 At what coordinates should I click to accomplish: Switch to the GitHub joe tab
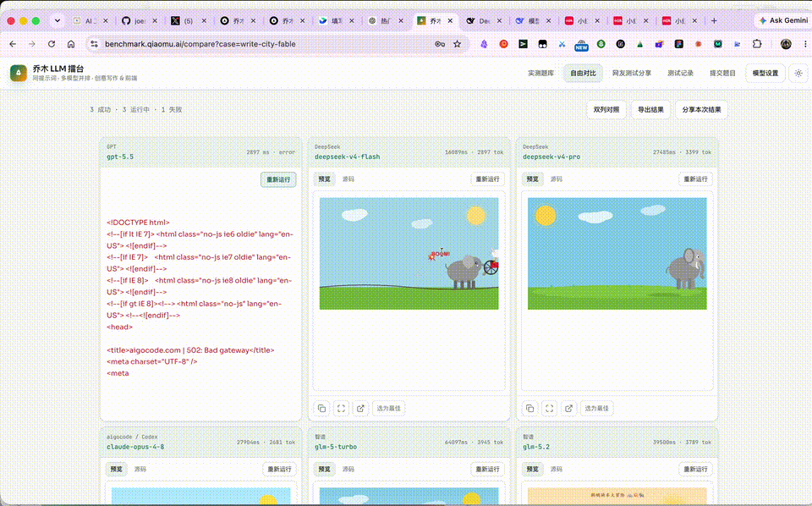[140, 20]
